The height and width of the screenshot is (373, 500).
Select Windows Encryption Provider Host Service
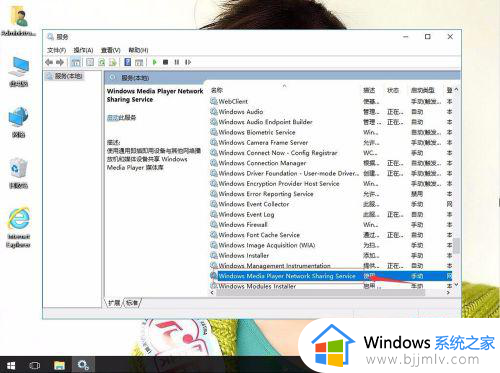330,184
